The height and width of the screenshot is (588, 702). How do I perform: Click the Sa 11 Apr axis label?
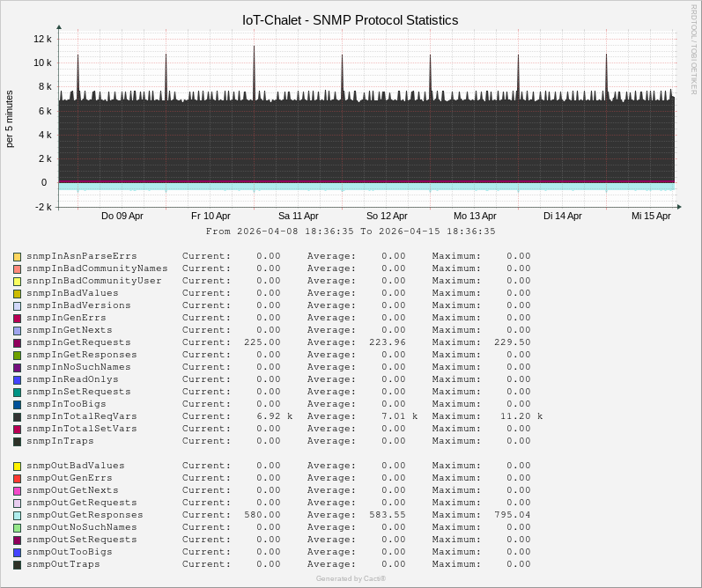(x=299, y=216)
